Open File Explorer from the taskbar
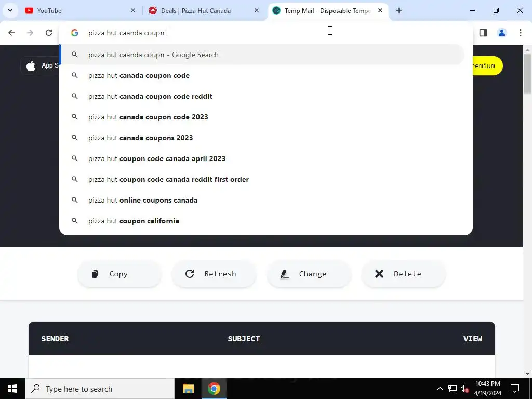 [188, 389]
